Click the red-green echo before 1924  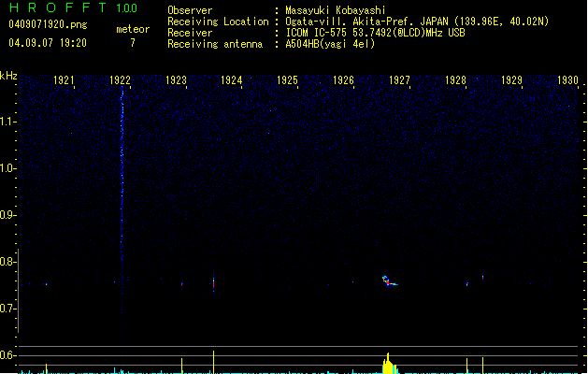pyautogui.click(x=213, y=283)
